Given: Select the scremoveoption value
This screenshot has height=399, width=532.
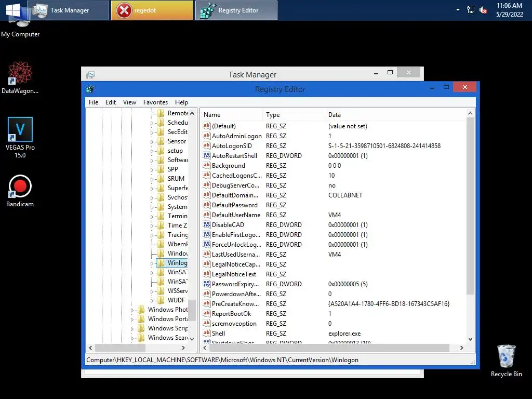Looking at the screenshot, I should pos(234,323).
